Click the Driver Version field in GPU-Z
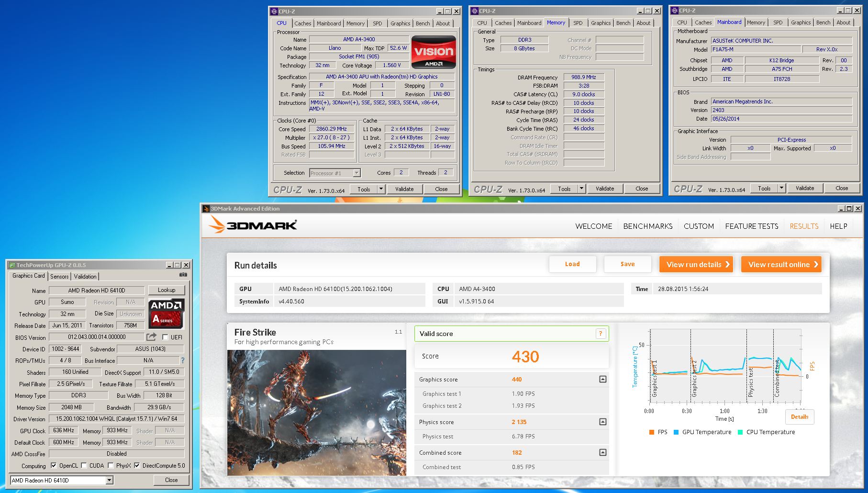 tap(117, 419)
